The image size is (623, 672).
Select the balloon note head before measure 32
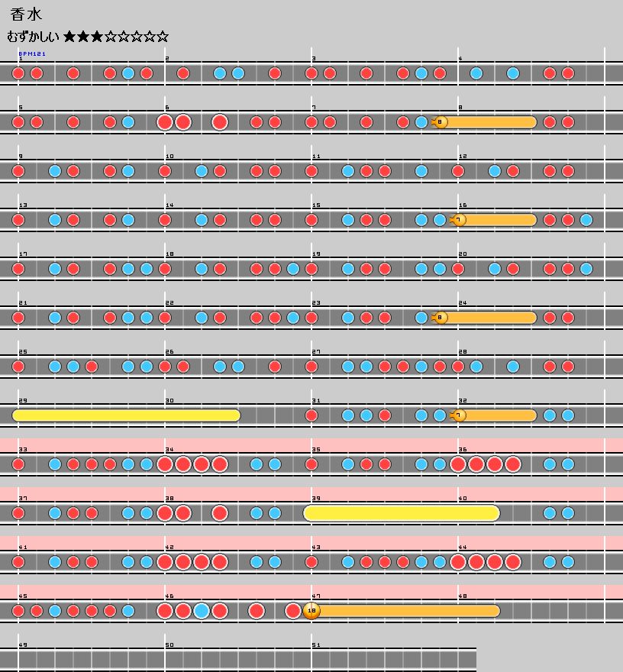[x=459, y=415]
